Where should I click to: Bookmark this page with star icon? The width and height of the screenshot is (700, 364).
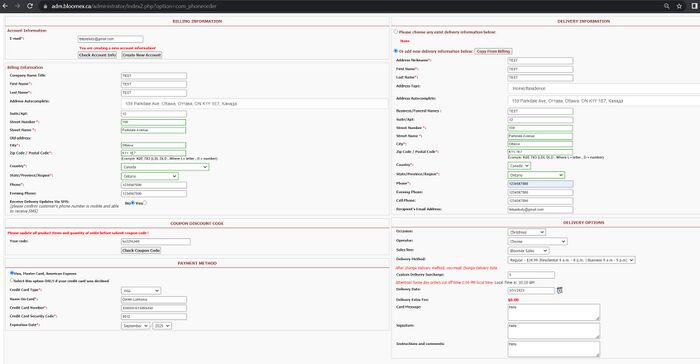[x=679, y=6]
